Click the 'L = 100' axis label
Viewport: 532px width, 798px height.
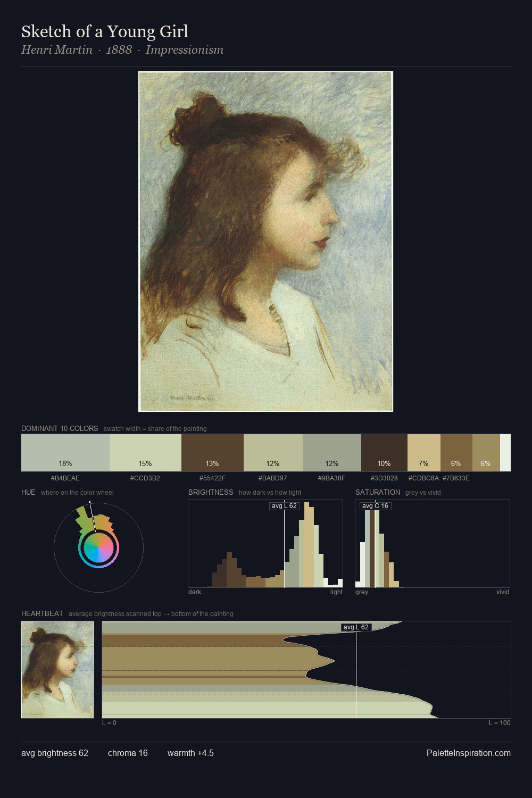click(500, 722)
